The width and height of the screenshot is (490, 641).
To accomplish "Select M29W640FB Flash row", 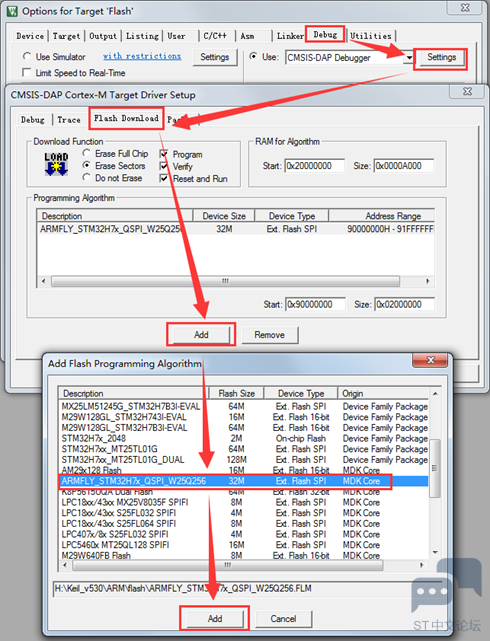I will [x=244, y=556].
